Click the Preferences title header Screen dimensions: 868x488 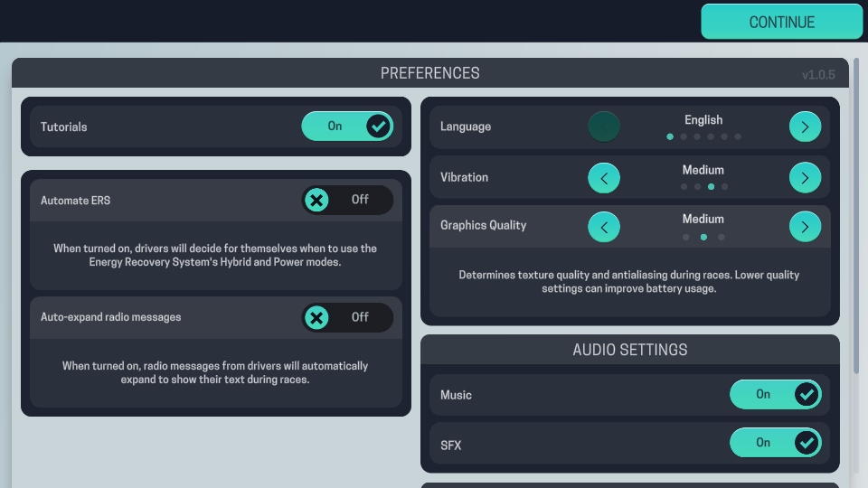(429, 73)
